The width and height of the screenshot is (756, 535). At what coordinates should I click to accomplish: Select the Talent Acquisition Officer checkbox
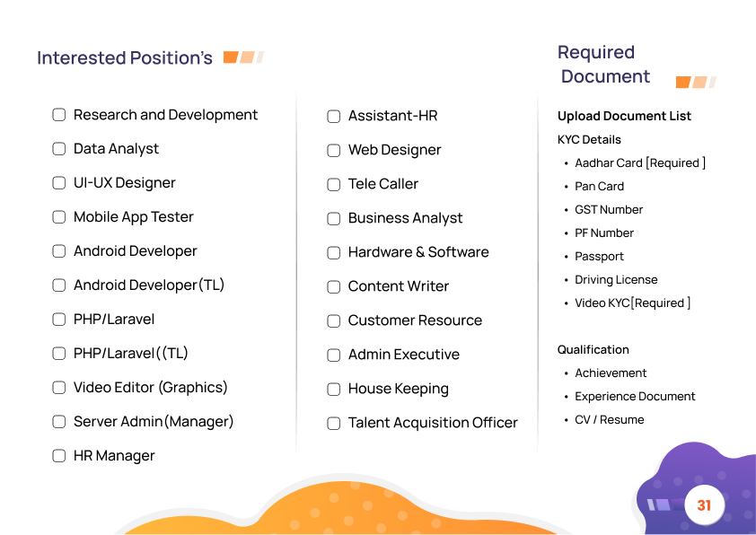coord(334,423)
